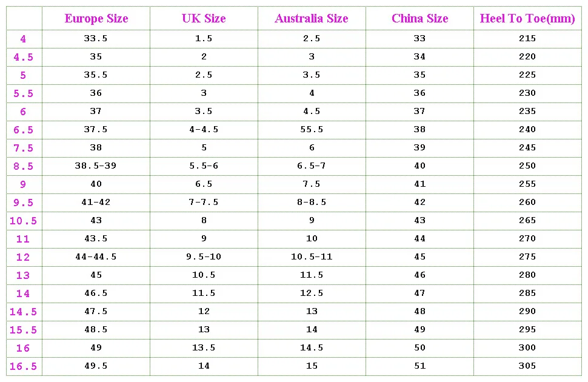Select the 215 heel to toe cell
The image size is (588, 382).
tap(527, 38)
